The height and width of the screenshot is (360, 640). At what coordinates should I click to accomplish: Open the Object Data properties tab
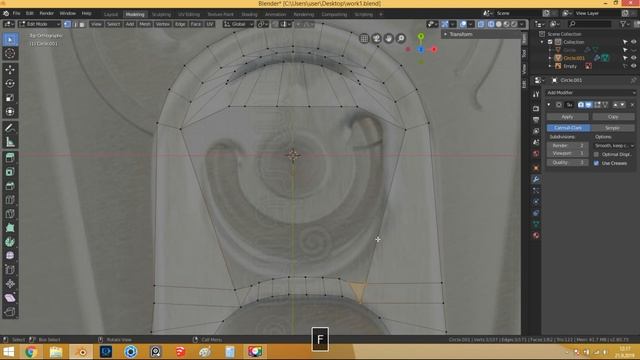pos(536,224)
